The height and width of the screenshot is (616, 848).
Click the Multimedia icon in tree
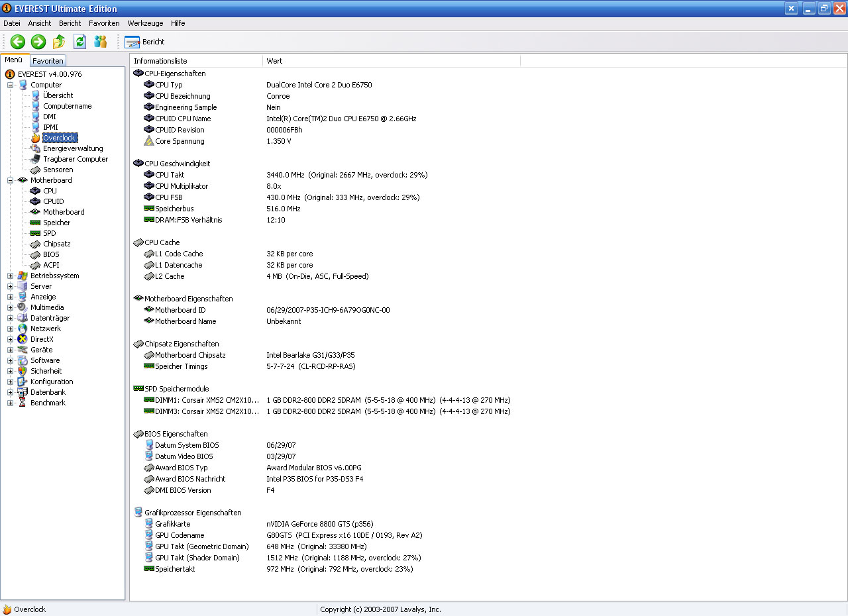[x=23, y=307]
